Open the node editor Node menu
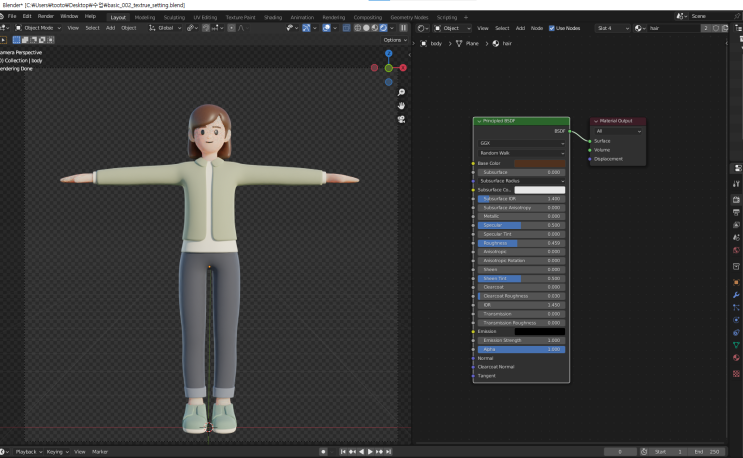 (537, 28)
